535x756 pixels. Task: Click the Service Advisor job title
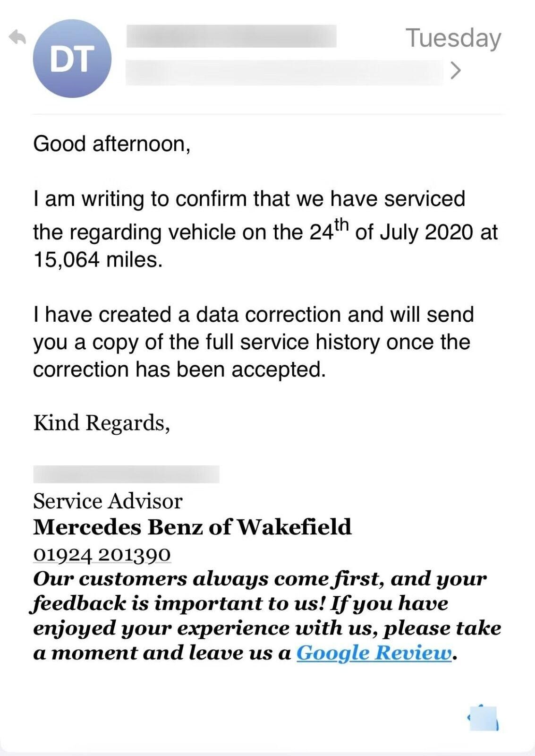[108, 501]
